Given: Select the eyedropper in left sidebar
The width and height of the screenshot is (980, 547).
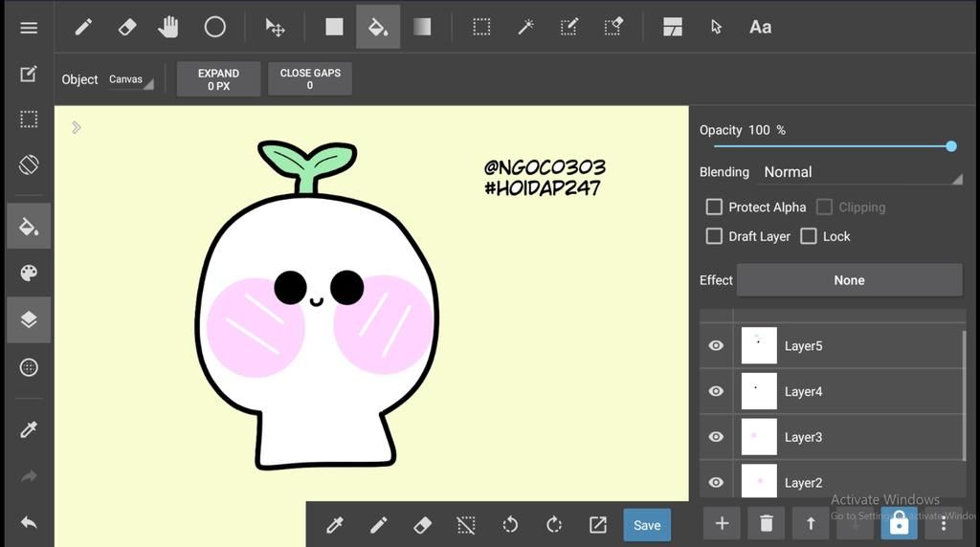Looking at the screenshot, I should tap(29, 429).
